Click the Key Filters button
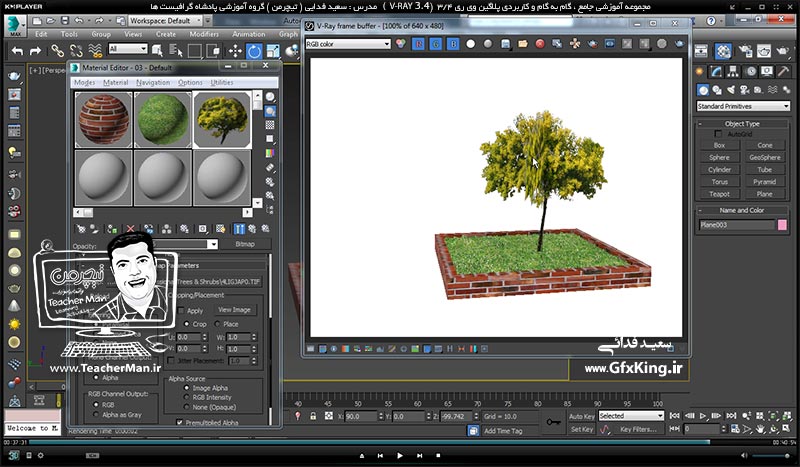800x467 pixels. pyautogui.click(x=638, y=429)
